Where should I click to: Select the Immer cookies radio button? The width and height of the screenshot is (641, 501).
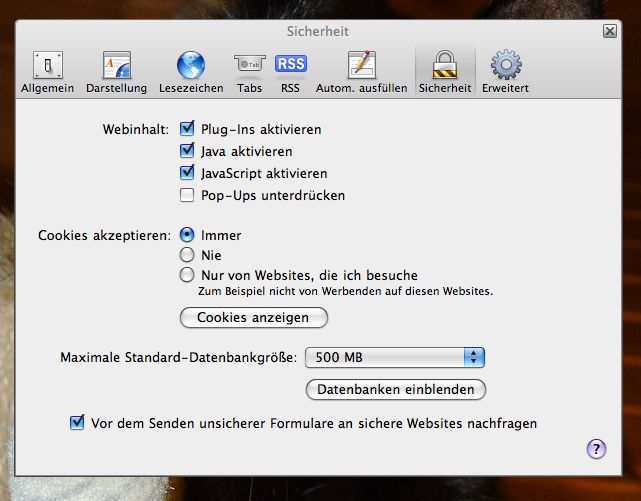coord(187,235)
